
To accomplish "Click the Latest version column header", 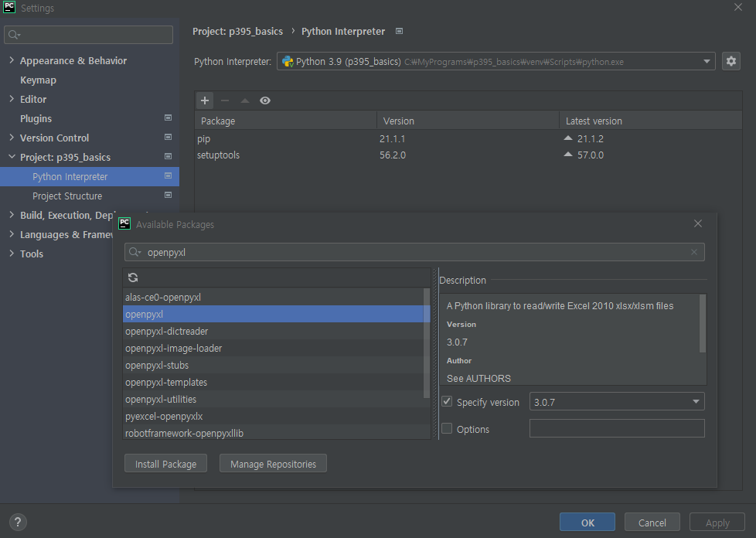I will pos(650,121).
